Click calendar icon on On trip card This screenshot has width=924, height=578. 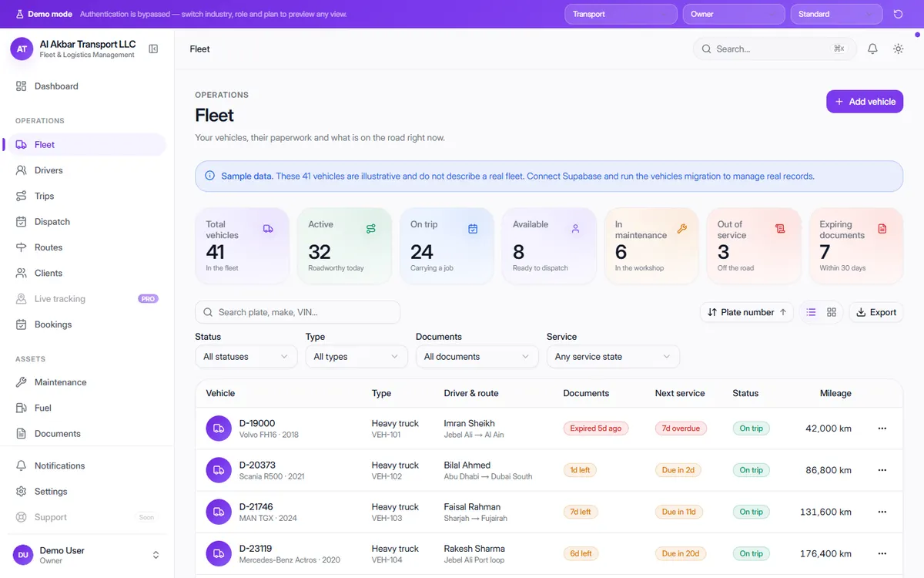[x=473, y=229]
